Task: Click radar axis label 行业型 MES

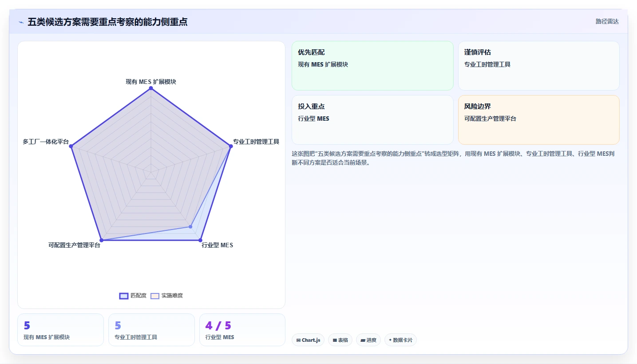Action: [217, 245]
